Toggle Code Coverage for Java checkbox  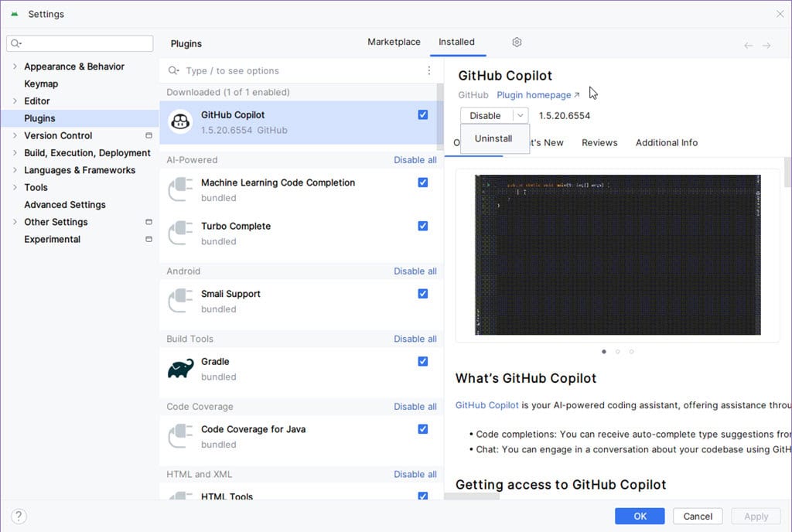(x=423, y=428)
